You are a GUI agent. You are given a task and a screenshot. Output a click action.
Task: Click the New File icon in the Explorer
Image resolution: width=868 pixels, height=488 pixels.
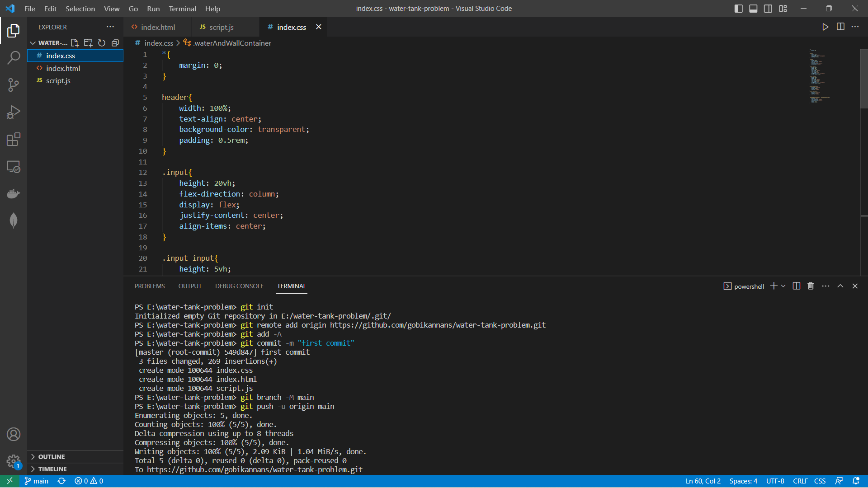click(x=75, y=43)
